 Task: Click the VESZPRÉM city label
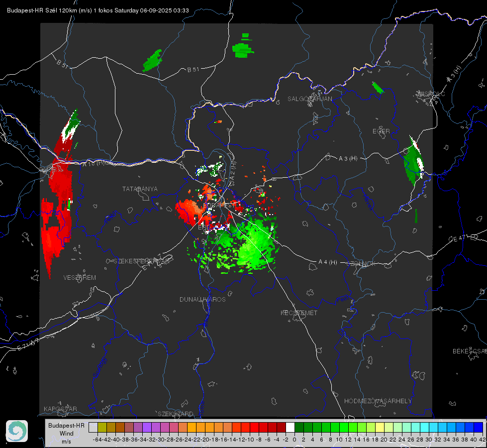point(80,278)
